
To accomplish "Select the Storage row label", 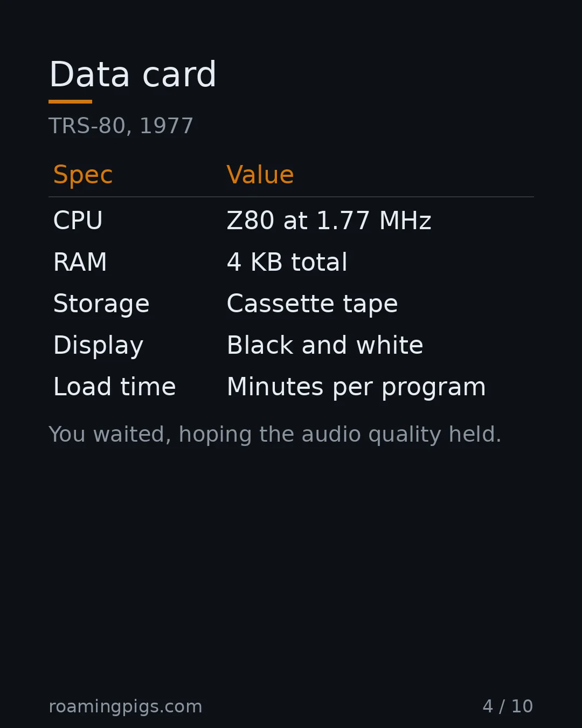I will pos(101,304).
